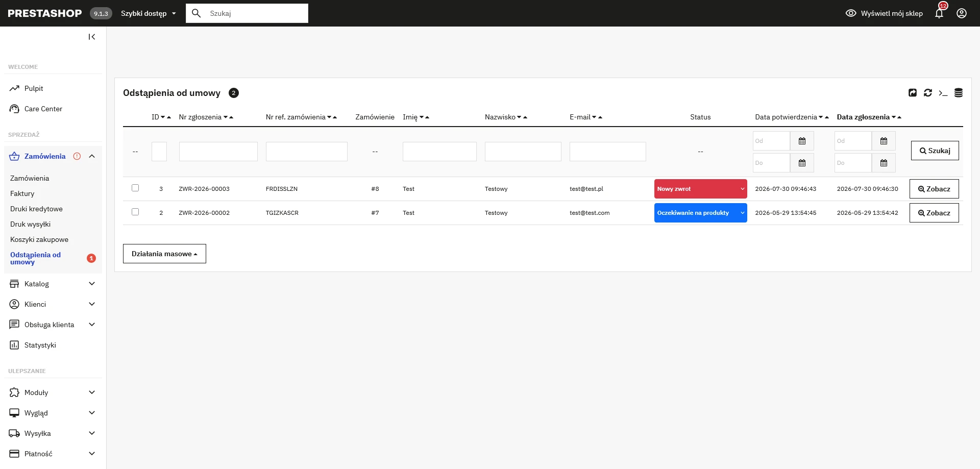Click the Szukaj filter button
Image resolution: width=980 pixels, height=469 pixels.
tap(935, 151)
